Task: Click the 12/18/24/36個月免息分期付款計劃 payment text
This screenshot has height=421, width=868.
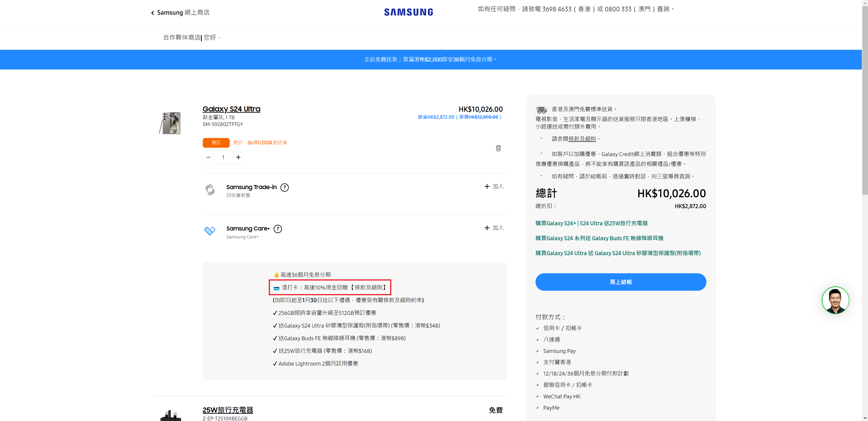Action: click(586, 373)
